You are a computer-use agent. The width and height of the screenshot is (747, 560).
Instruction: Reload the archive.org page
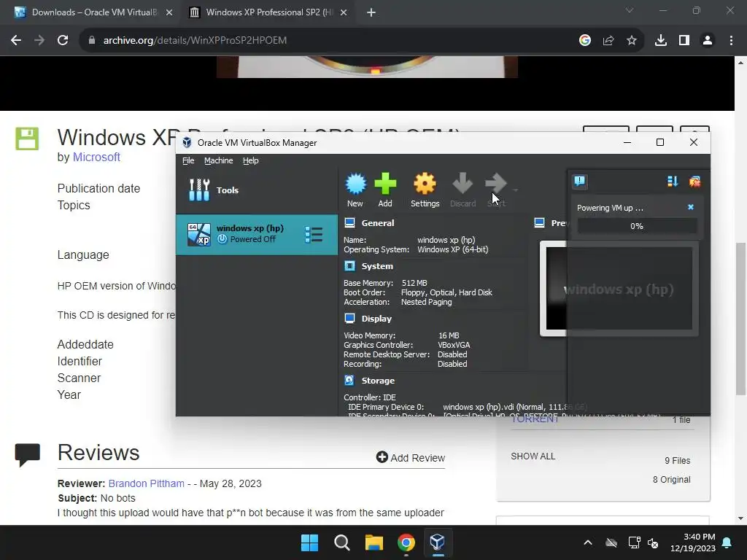click(x=63, y=41)
